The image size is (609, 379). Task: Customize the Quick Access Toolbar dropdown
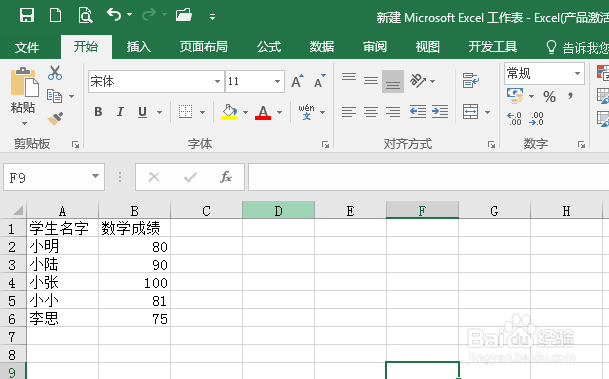click(212, 17)
